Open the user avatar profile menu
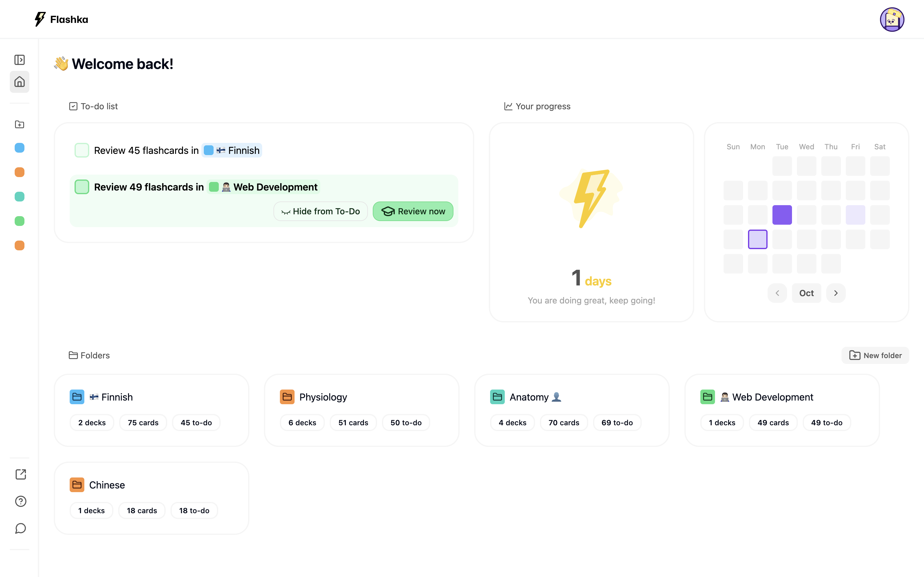Viewport: 924px width, 577px height. [x=892, y=20]
